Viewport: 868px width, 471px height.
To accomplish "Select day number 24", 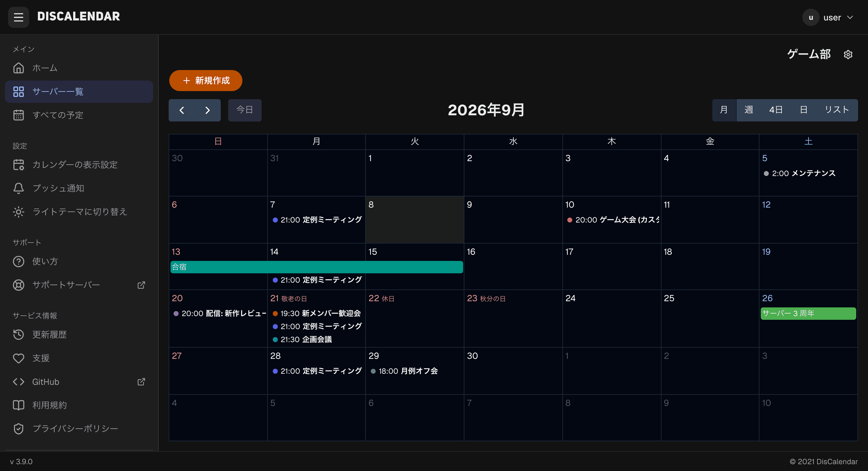I will tap(570, 298).
